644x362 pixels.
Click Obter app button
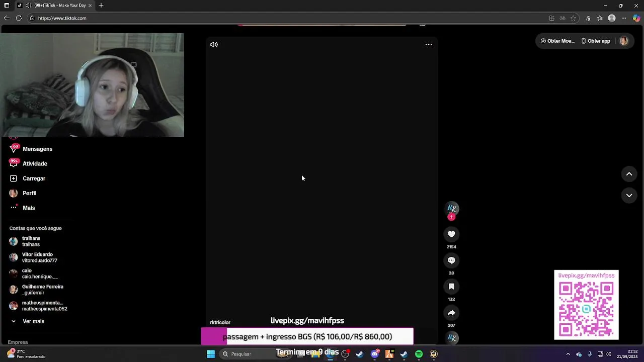[x=596, y=41]
